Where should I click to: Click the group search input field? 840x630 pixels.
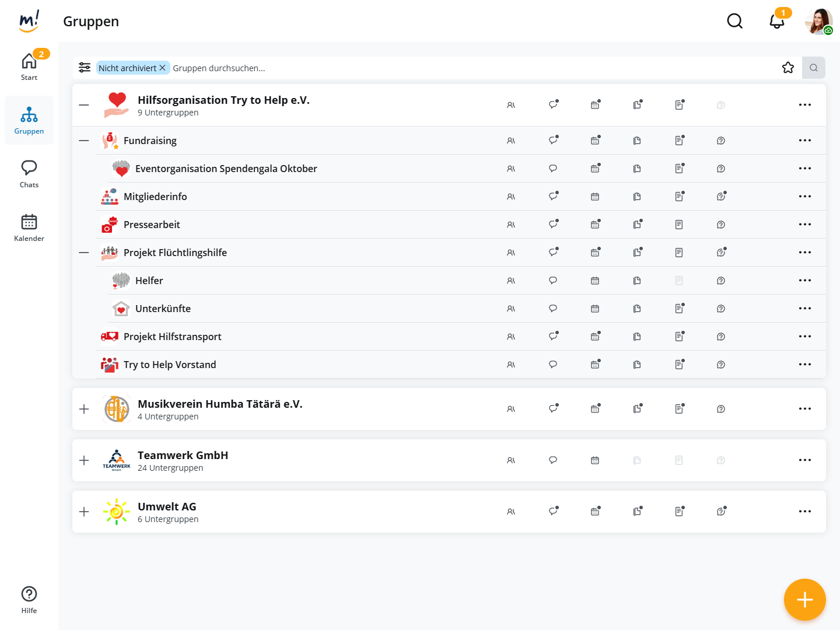pyautogui.click(x=467, y=68)
